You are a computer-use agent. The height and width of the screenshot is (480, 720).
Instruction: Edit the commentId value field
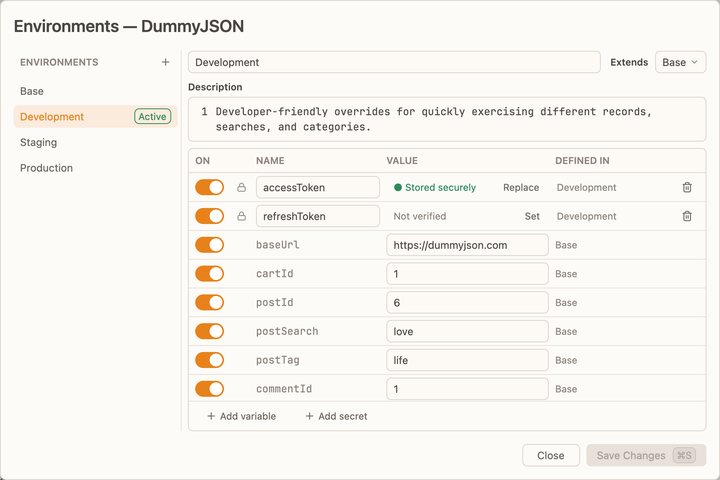click(x=467, y=389)
